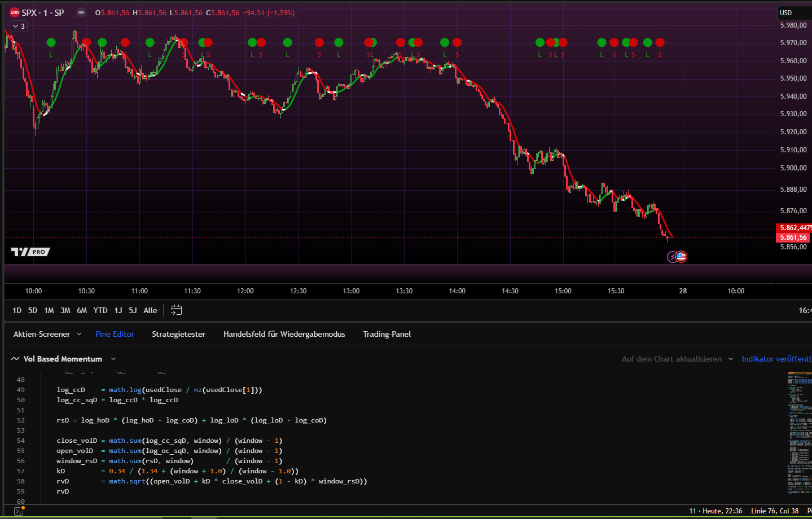Click the 11 · Heute, 22:36 version entry

pos(716,511)
